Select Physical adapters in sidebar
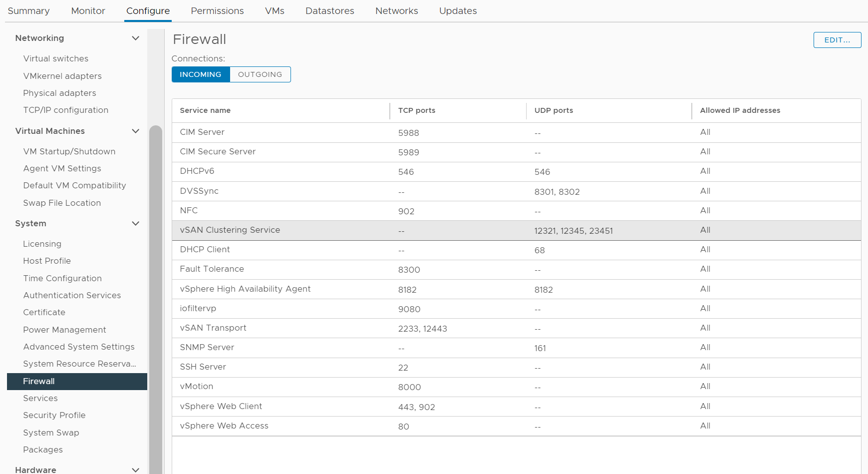868x474 pixels. tap(59, 93)
